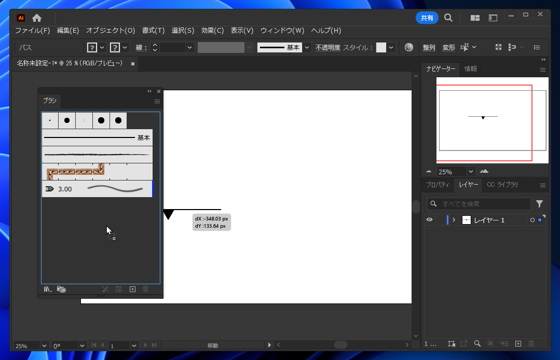
Task: Open the Brushes panel flyout menu
Action: pos(157,102)
